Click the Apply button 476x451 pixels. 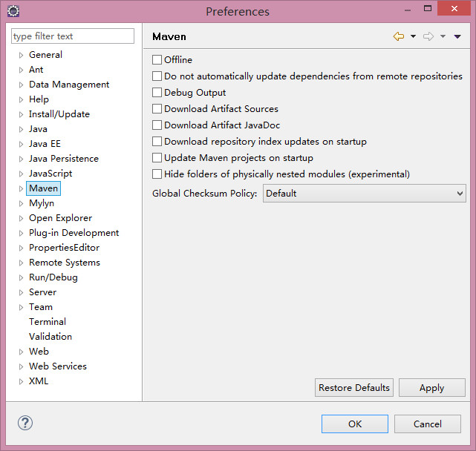coord(432,388)
